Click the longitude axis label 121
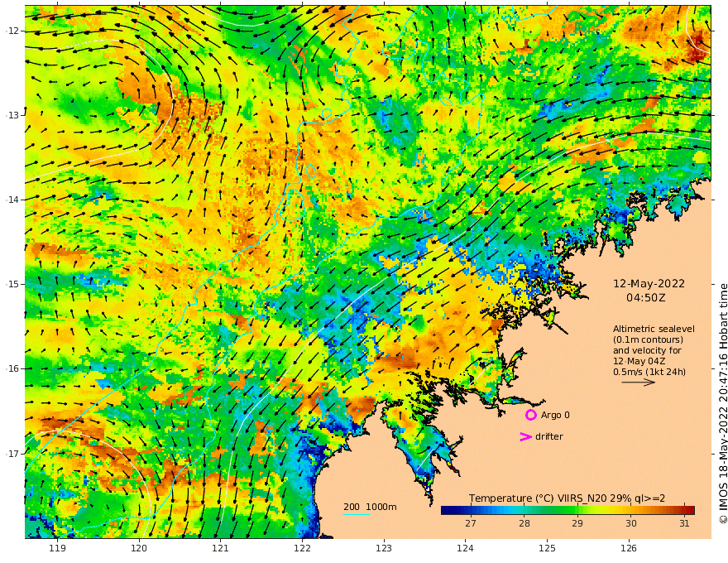This screenshot has width=728, height=563. pos(221,548)
